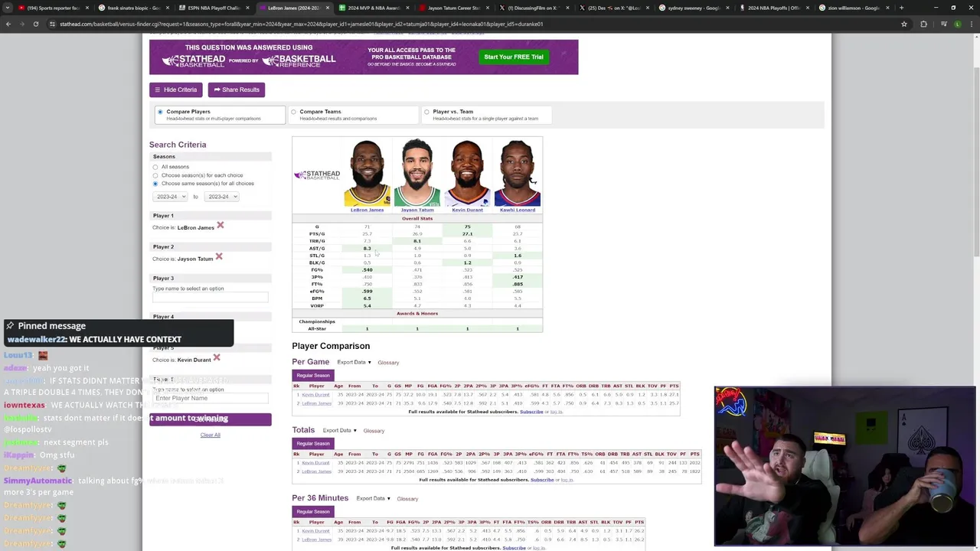Click Start Your FREE Trial button
Screen dimensions: 980x551
(x=514, y=57)
